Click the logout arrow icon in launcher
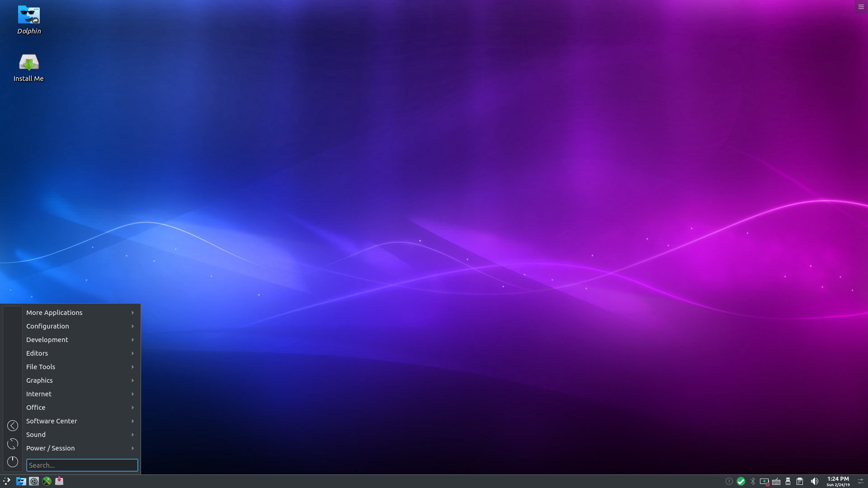The height and width of the screenshot is (488, 868). pos(13,426)
